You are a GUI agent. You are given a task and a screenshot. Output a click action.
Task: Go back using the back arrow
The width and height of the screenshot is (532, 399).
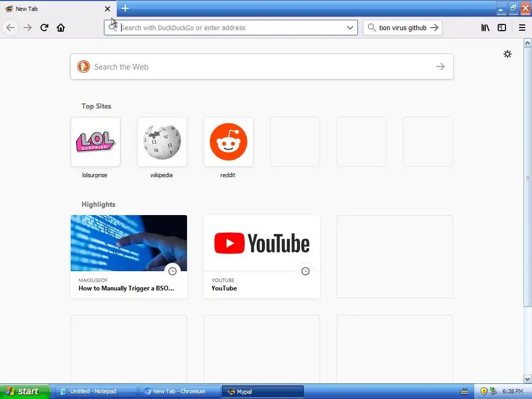(x=10, y=28)
